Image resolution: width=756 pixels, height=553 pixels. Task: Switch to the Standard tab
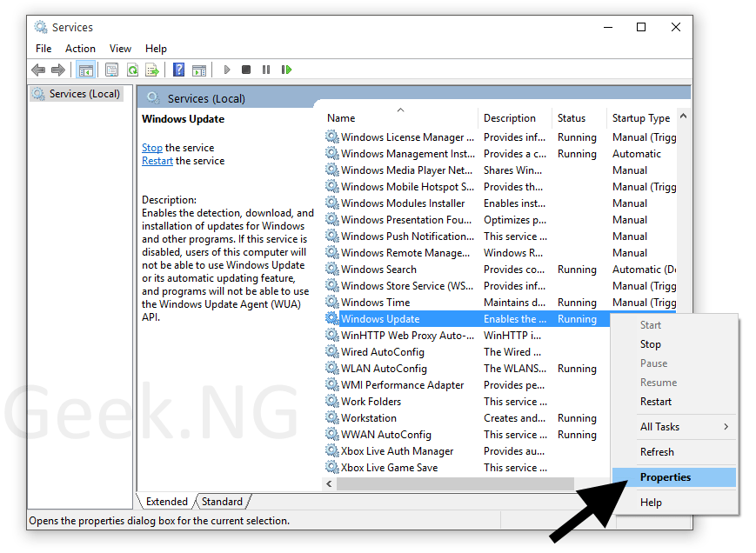[222, 502]
